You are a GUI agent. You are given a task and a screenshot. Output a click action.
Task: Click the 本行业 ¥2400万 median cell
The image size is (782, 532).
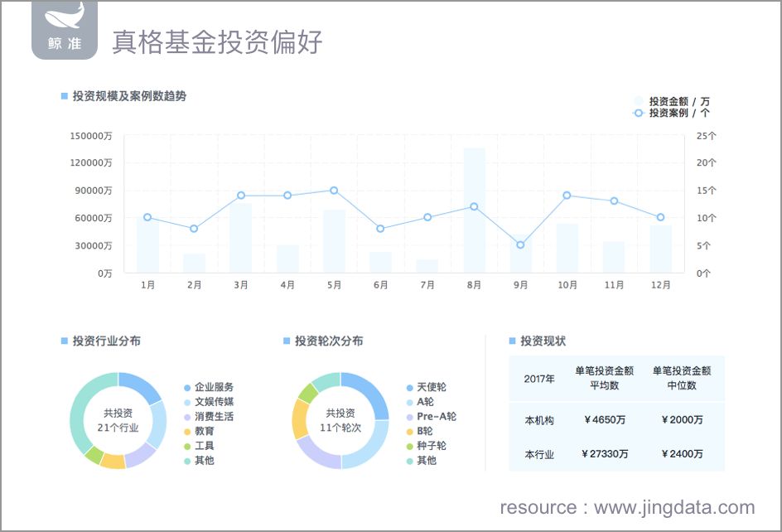(x=682, y=453)
